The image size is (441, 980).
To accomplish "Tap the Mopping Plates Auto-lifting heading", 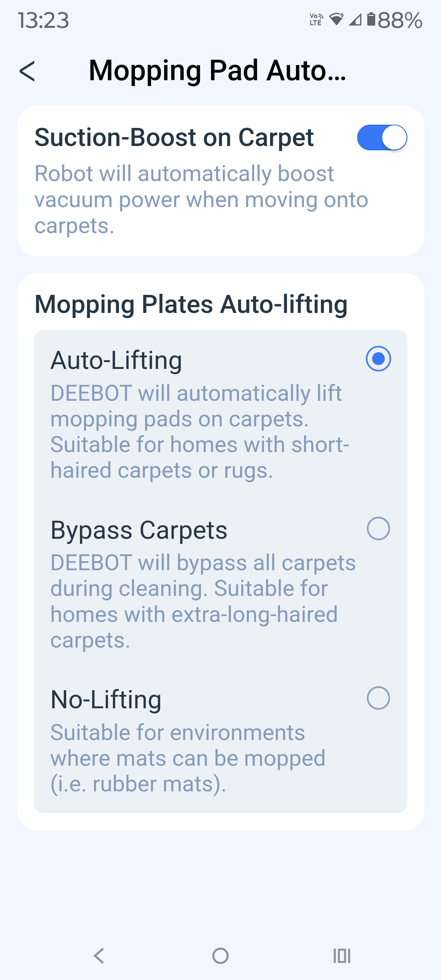I will click(191, 304).
